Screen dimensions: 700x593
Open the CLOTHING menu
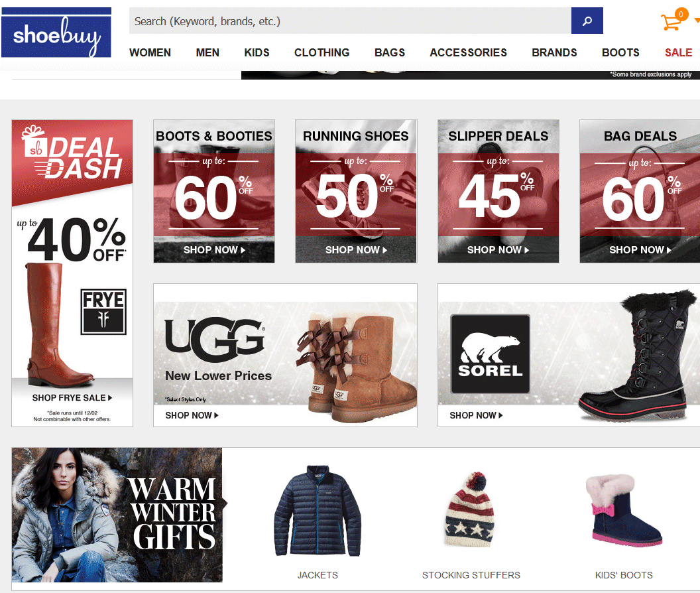(322, 52)
